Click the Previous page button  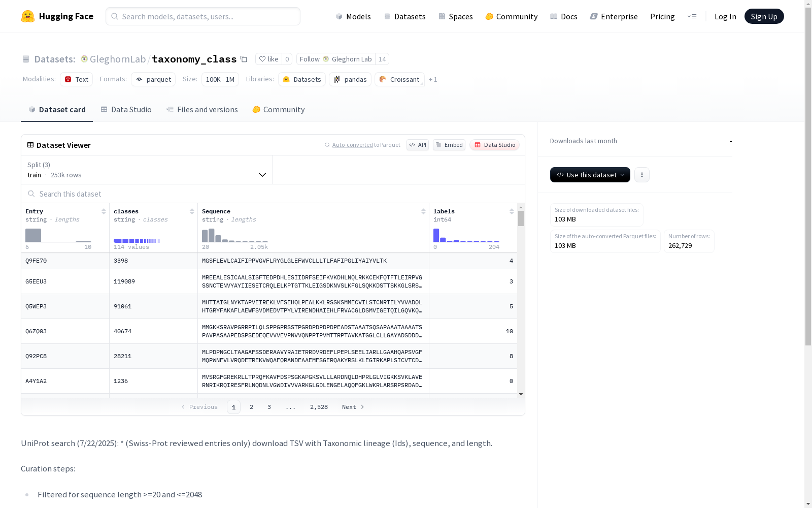199,407
